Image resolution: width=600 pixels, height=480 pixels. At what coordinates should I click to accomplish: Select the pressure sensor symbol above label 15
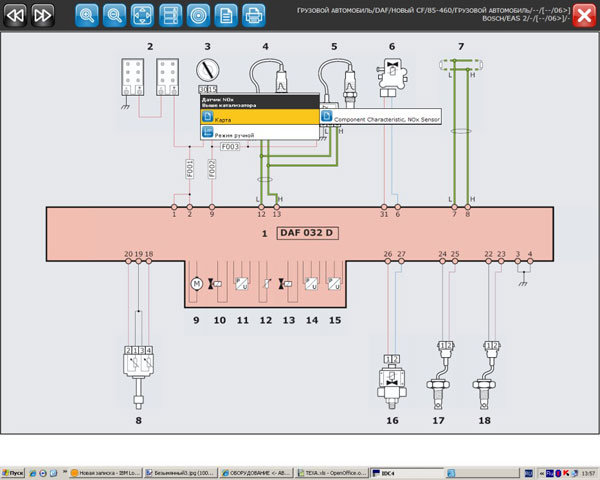[334, 284]
